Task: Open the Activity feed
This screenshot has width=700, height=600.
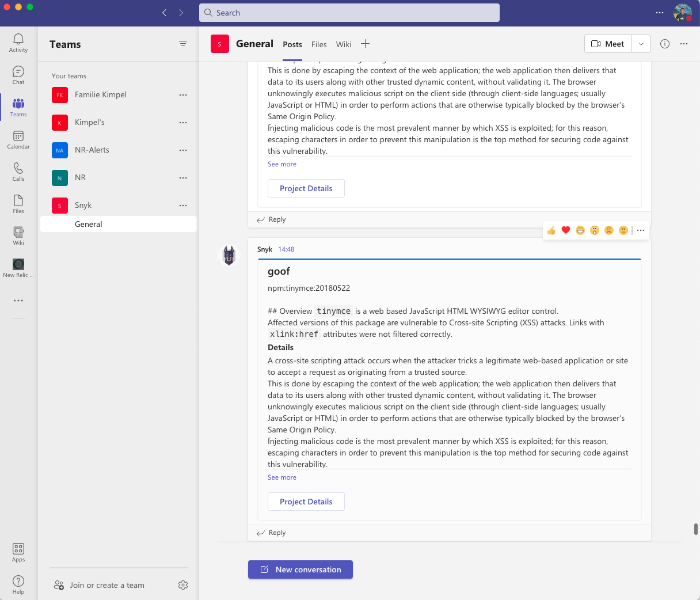Action: point(18,43)
